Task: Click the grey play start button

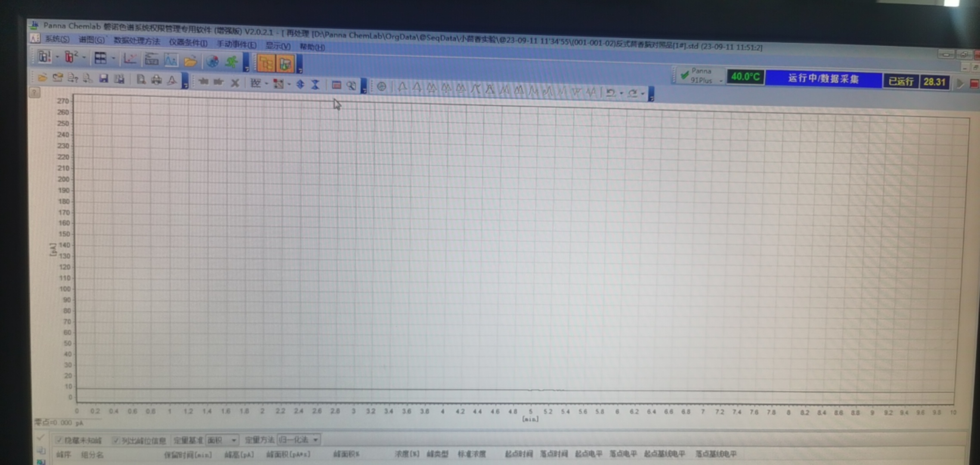Action: coord(960,83)
